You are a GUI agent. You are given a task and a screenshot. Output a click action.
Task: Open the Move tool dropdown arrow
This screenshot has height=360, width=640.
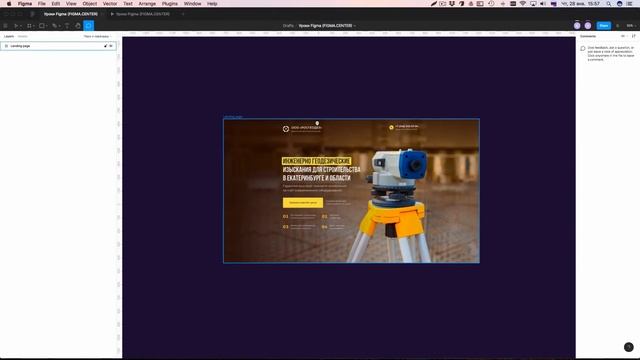pos(21,26)
